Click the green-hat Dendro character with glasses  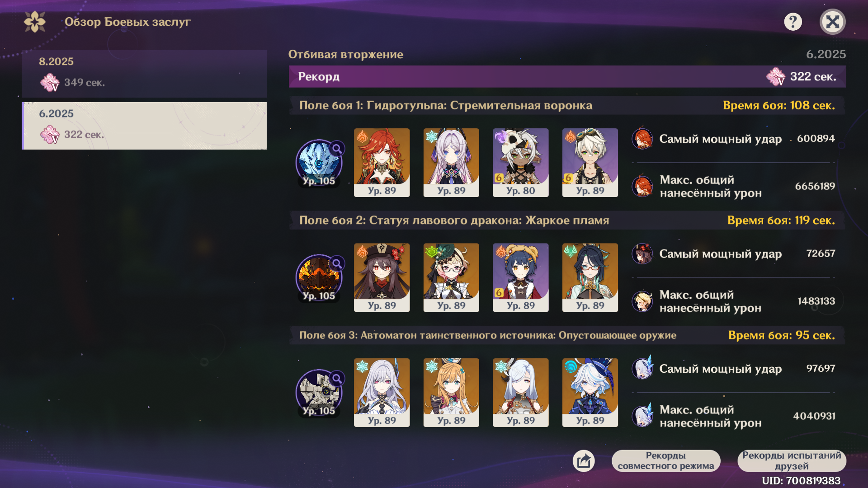coord(451,277)
